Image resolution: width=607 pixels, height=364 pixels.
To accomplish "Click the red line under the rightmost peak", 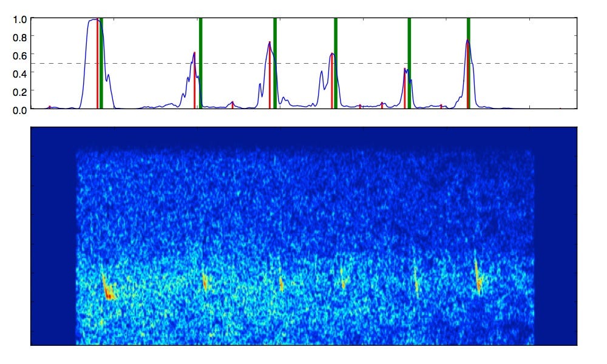I will tap(467, 75).
